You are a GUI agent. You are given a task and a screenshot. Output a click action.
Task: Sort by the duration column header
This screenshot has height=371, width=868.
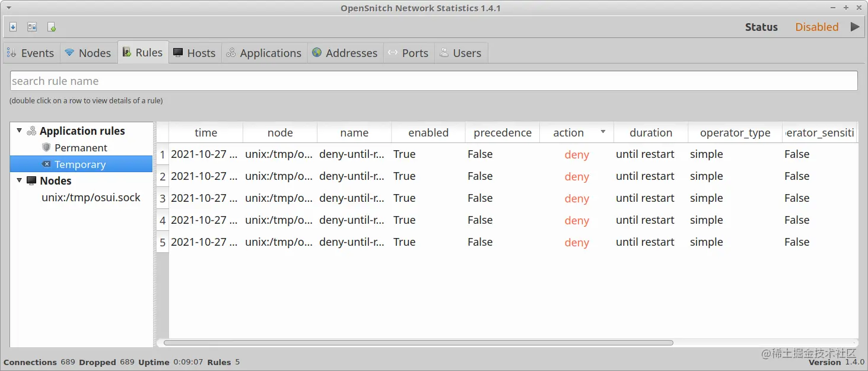pyautogui.click(x=651, y=132)
